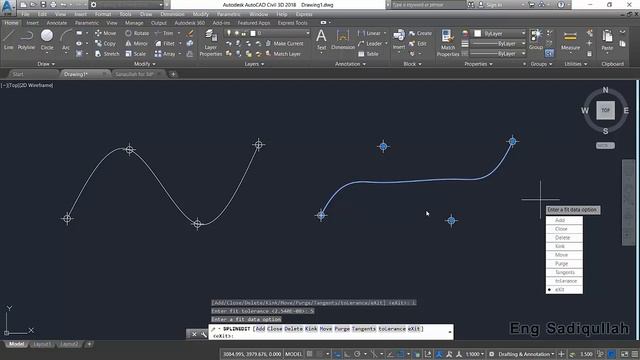Click Create block button
This screenshot has width=640, height=360.
(x=420, y=33)
